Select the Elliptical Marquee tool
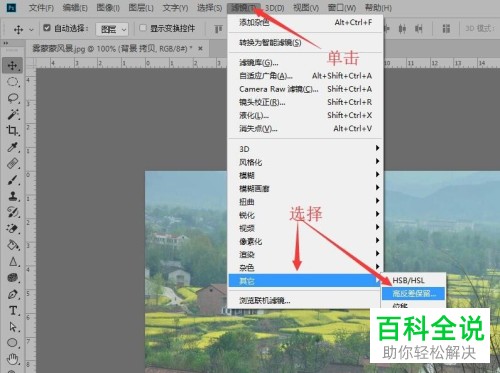Viewport: 500px width, 373px height. click(12, 82)
